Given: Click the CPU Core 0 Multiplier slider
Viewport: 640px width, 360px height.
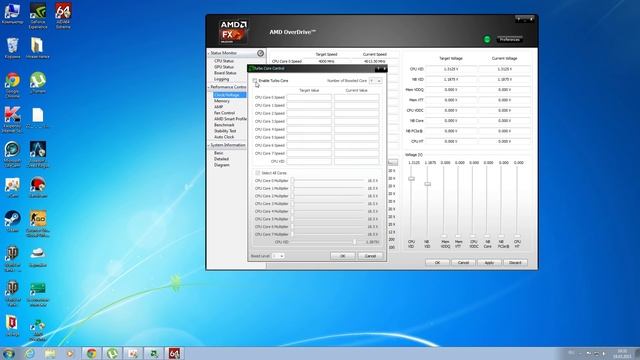Looking at the screenshot, I should click(328, 180).
